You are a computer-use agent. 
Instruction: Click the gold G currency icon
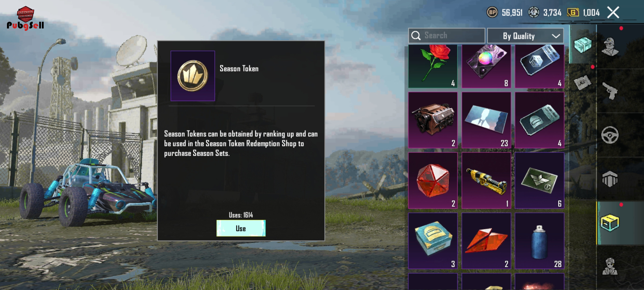coord(573,12)
